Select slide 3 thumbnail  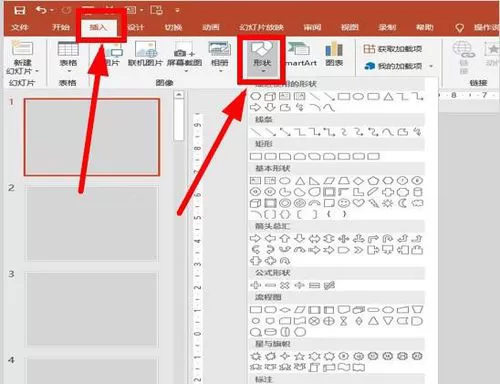point(92,309)
